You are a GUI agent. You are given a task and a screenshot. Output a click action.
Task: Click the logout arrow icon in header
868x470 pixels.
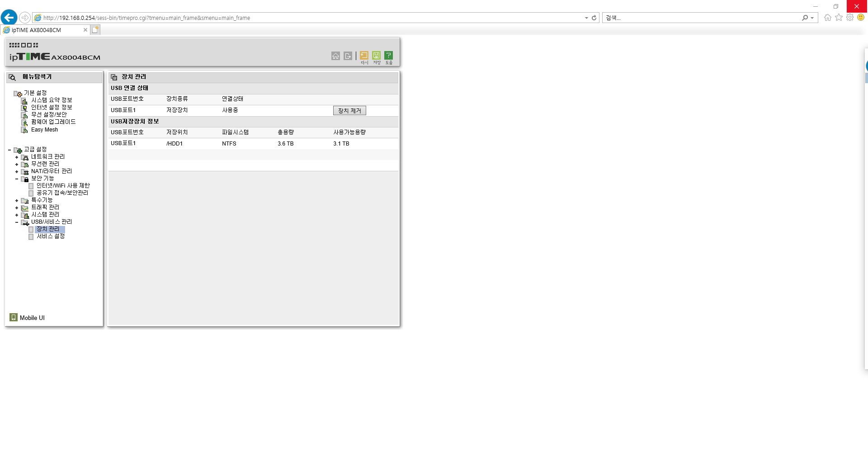(348, 56)
